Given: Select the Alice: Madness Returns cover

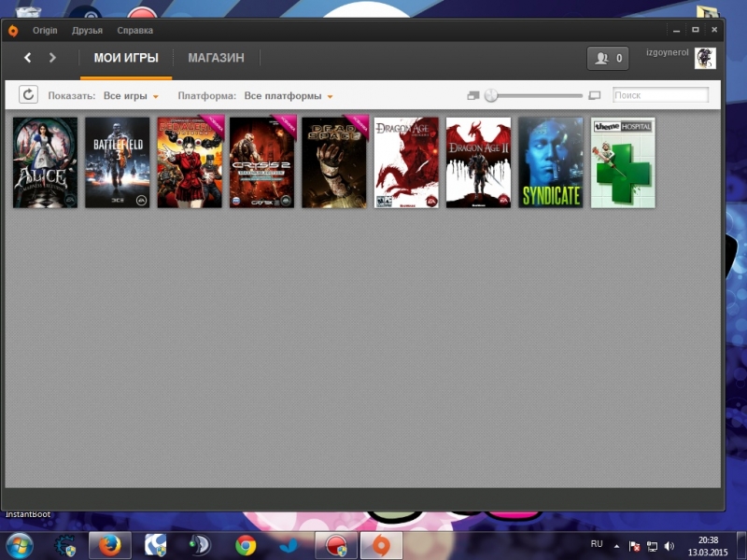Looking at the screenshot, I should [x=45, y=162].
